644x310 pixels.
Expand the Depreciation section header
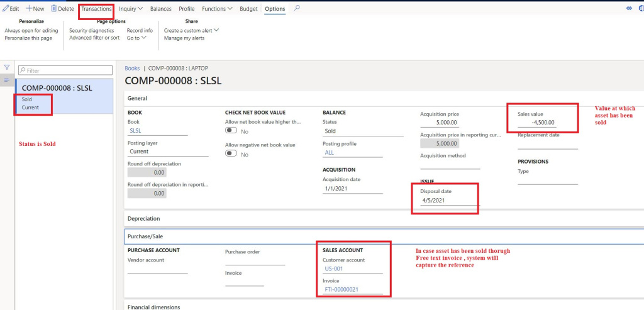(x=144, y=218)
